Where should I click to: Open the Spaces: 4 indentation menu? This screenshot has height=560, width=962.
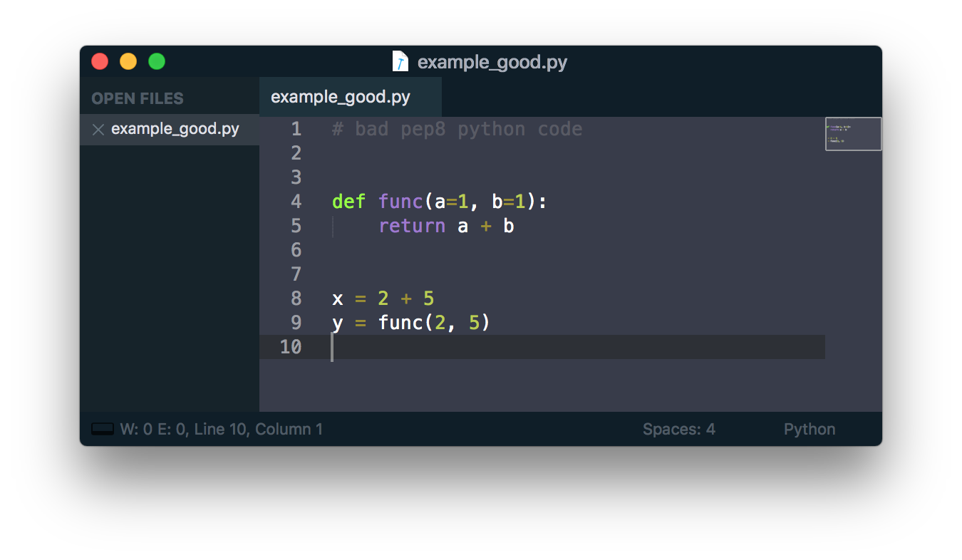pyautogui.click(x=678, y=429)
